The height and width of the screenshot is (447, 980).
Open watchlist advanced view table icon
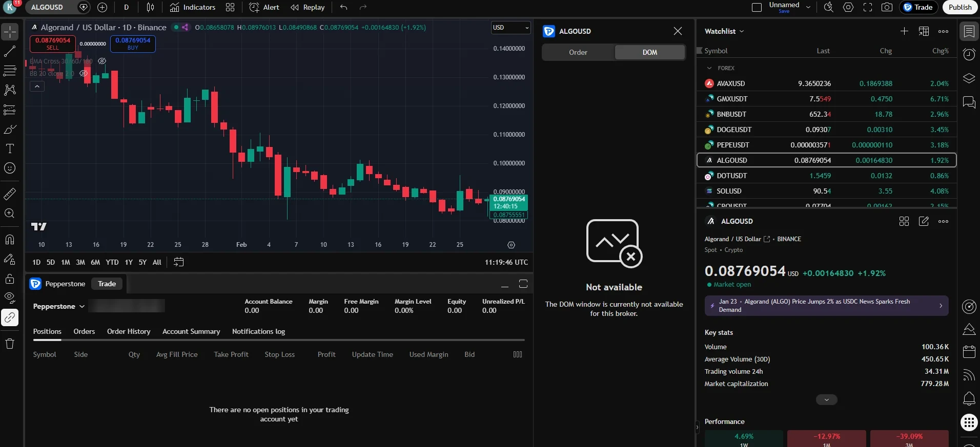pos(924,31)
